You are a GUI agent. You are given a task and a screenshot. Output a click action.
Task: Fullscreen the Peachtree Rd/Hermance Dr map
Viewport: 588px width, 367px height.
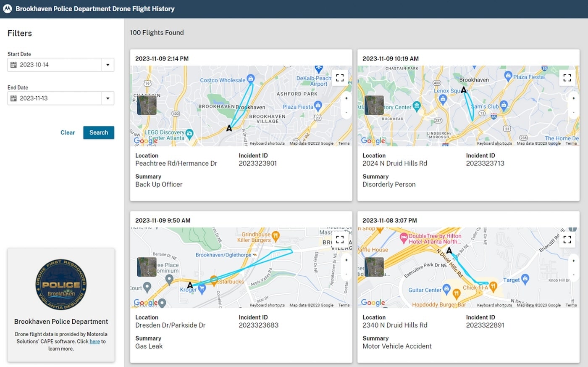(340, 77)
